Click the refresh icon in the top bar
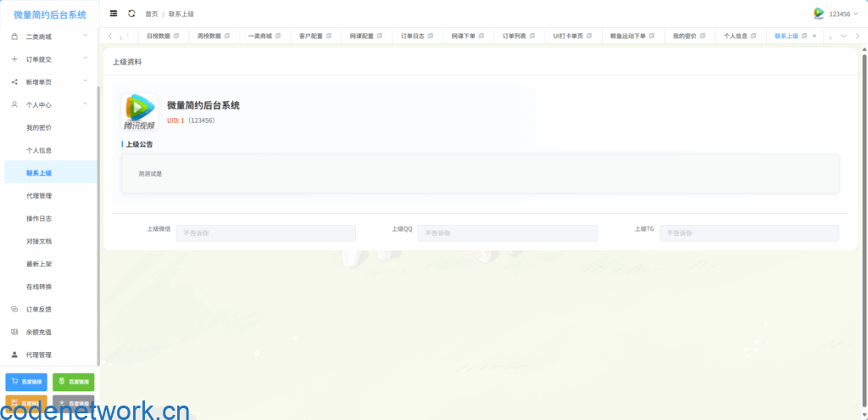Screen dimensions: 868x420 pos(131,14)
